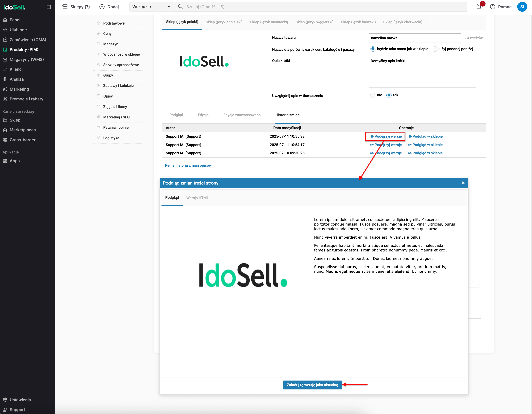Click the IdoSell logo in the sidebar
This screenshot has width=532, height=414.
(14, 7)
